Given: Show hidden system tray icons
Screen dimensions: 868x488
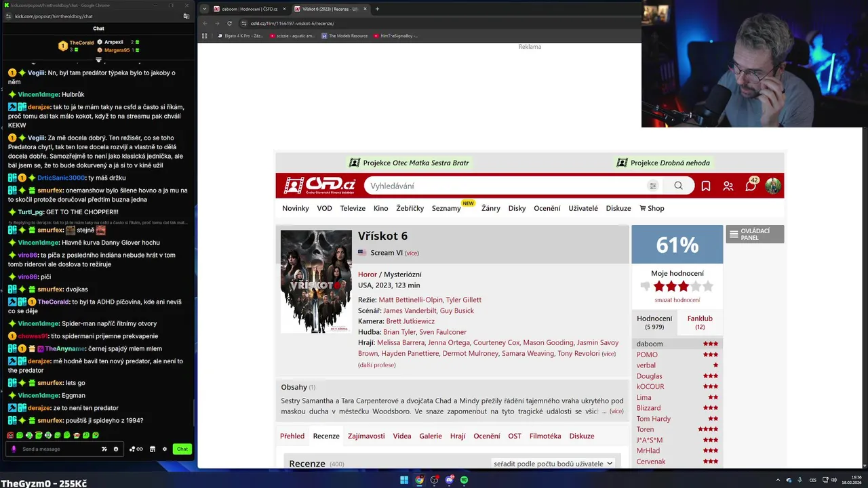Looking at the screenshot, I should click(778, 480).
